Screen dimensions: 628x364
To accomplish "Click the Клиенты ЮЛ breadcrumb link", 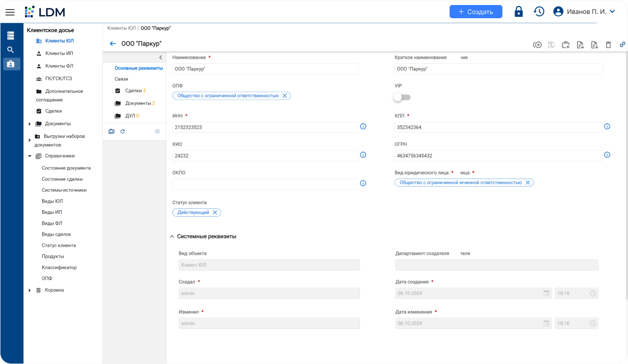I will point(121,28).
